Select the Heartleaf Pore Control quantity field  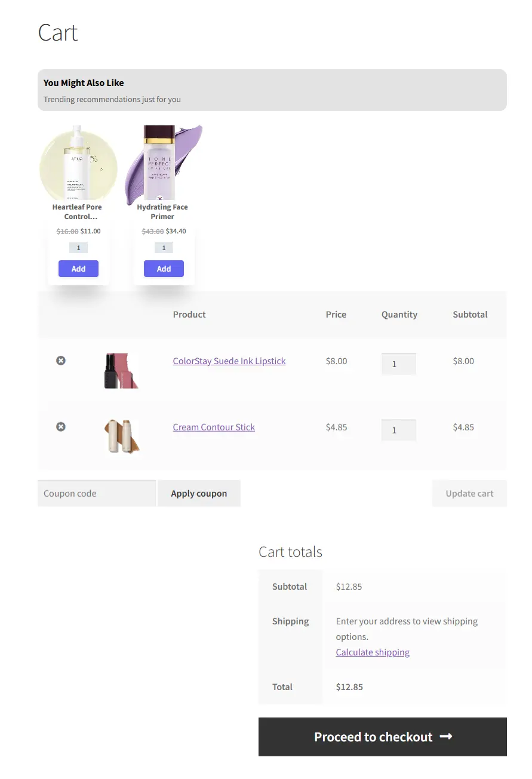tap(78, 248)
